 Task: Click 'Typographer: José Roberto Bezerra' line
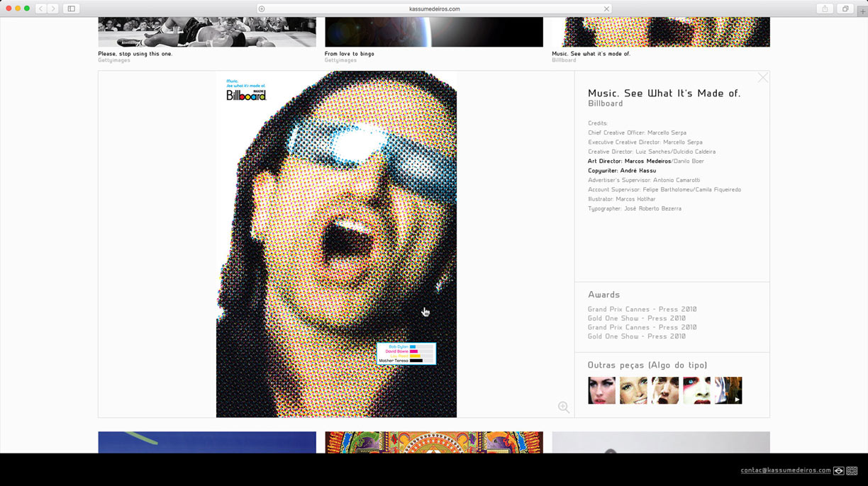click(x=635, y=209)
